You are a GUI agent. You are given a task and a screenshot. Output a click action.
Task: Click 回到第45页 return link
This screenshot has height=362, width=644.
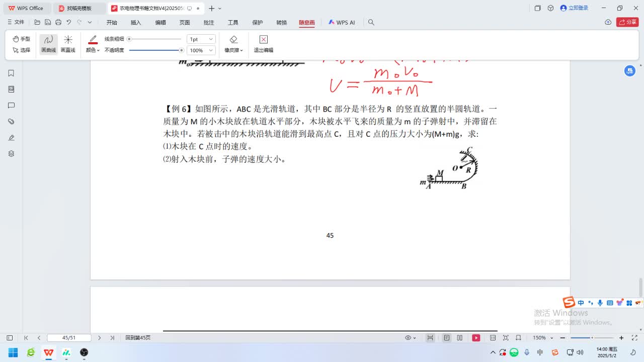click(x=138, y=338)
